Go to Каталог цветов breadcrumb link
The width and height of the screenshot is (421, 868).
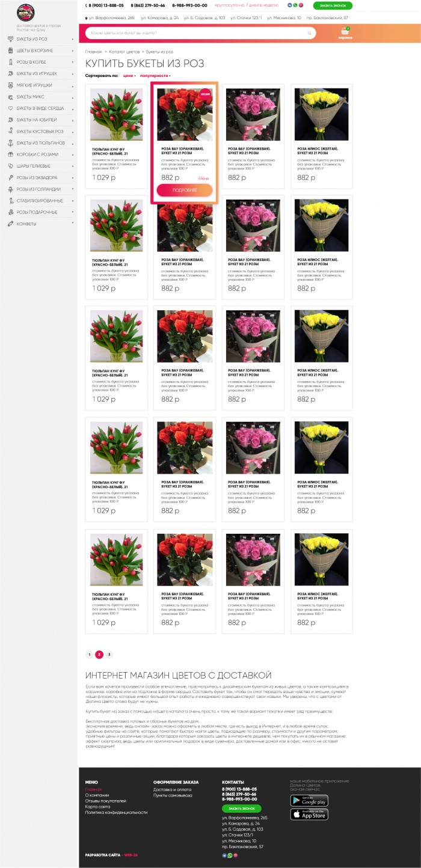124,52
